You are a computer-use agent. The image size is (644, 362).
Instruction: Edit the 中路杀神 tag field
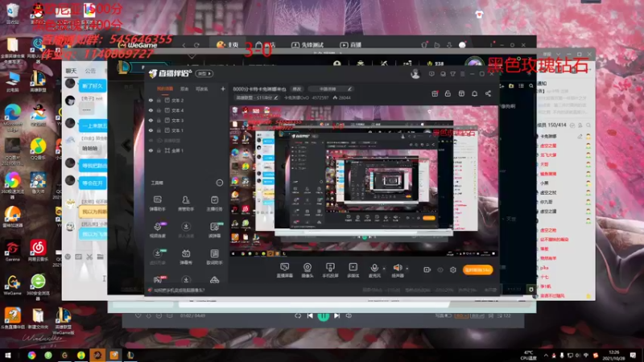coord(331,88)
